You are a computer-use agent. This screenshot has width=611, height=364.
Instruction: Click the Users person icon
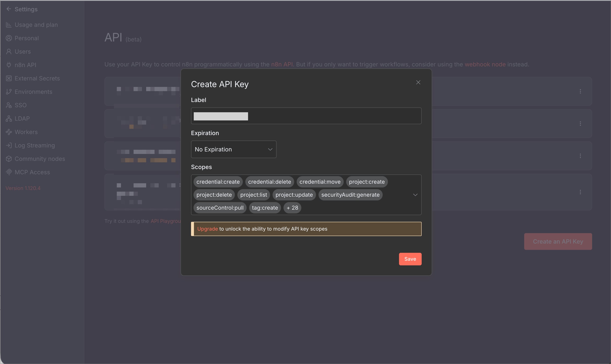tap(9, 52)
